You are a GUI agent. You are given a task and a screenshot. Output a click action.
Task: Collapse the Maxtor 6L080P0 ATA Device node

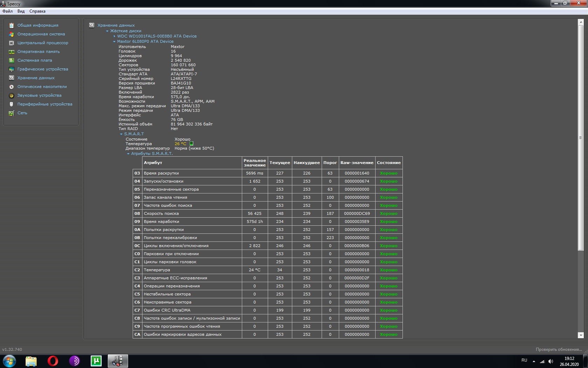coord(114,41)
